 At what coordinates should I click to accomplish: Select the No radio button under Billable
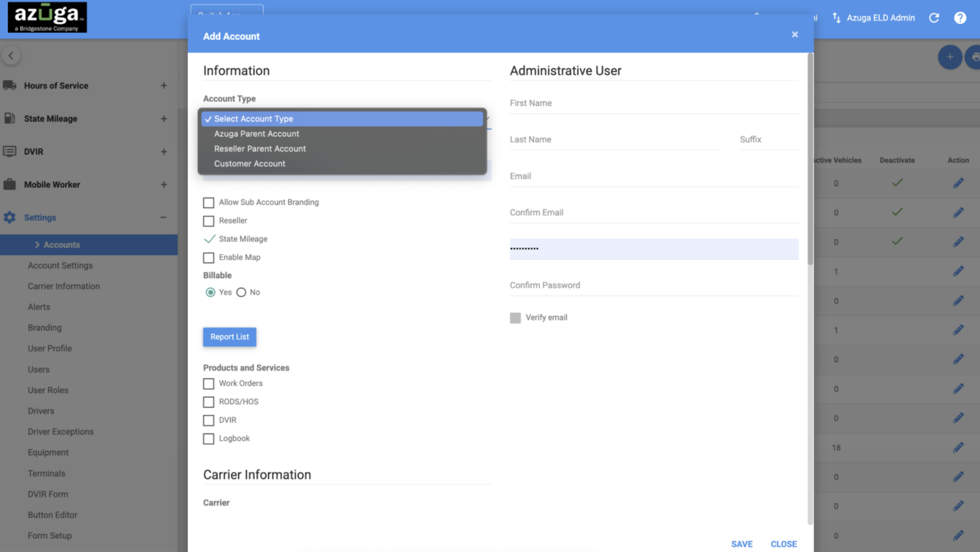[x=241, y=292]
